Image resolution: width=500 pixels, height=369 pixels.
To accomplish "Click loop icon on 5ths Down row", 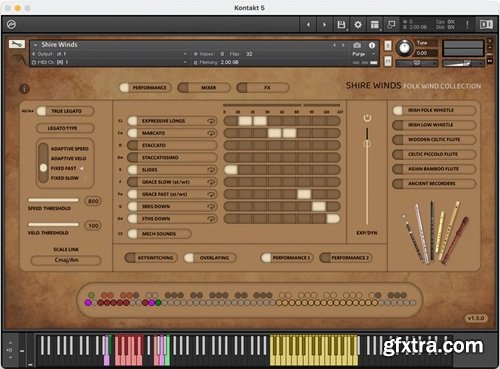I will pos(211,219).
